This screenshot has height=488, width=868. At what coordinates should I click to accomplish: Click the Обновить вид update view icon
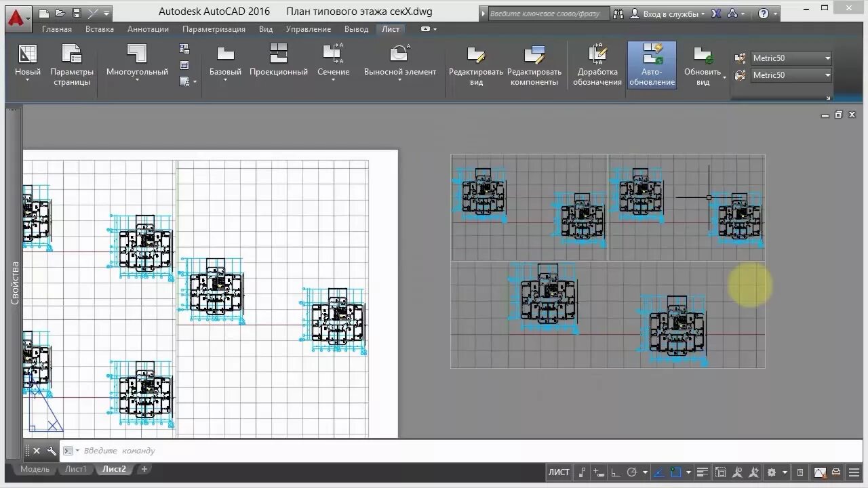point(703,55)
